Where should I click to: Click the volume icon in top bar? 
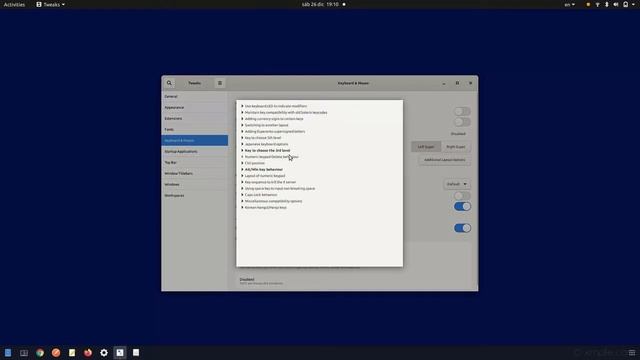click(616, 4)
